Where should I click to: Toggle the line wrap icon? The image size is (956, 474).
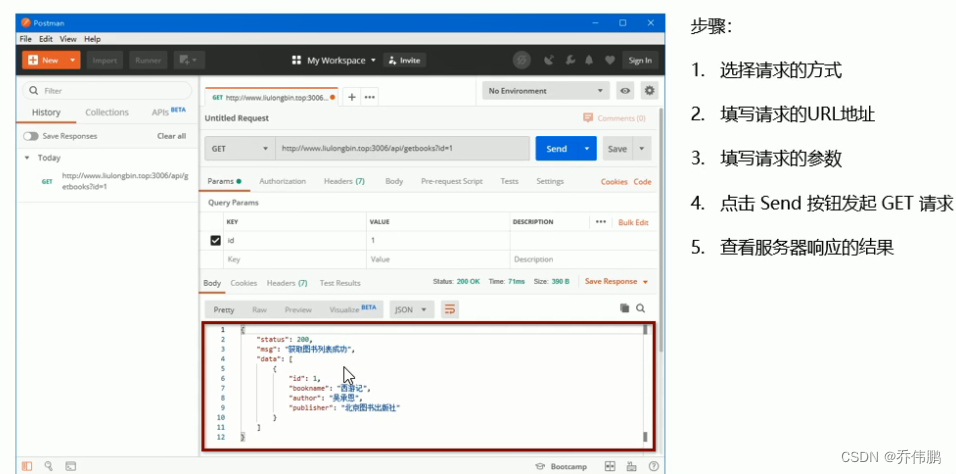(x=450, y=310)
